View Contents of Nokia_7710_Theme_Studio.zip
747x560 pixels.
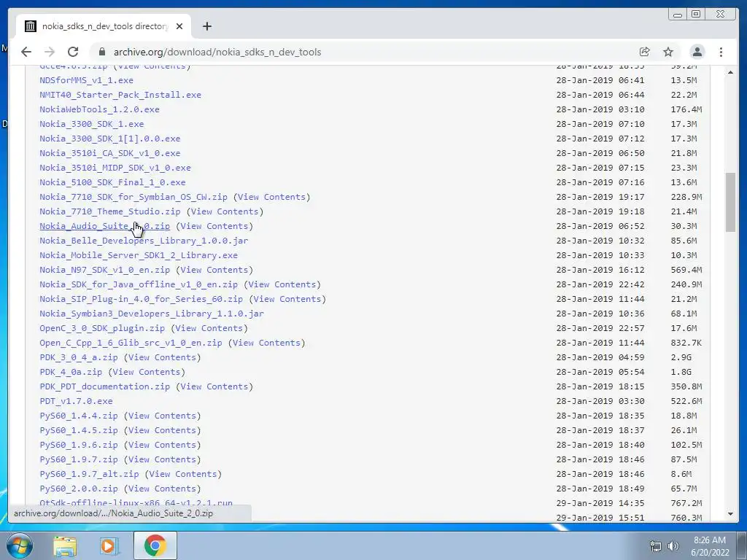(225, 211)
